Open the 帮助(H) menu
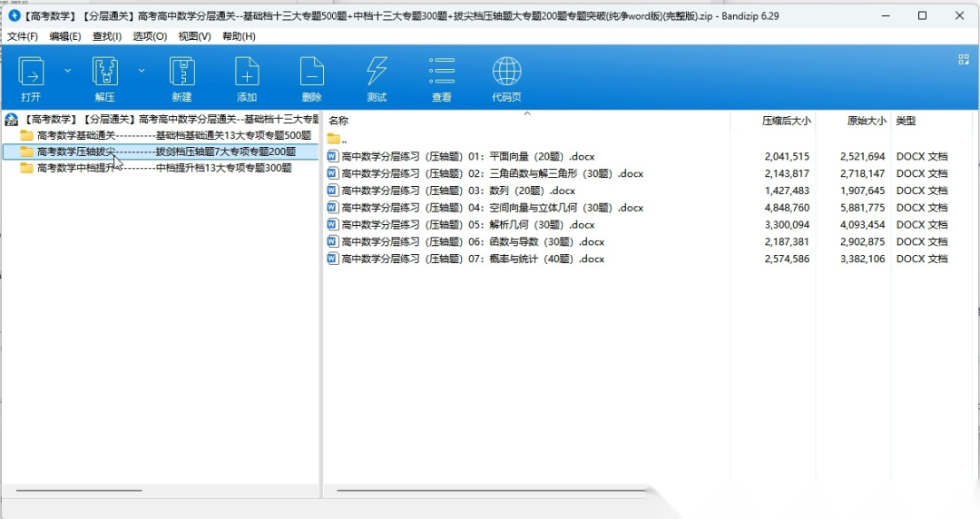 tap(239, 36)
